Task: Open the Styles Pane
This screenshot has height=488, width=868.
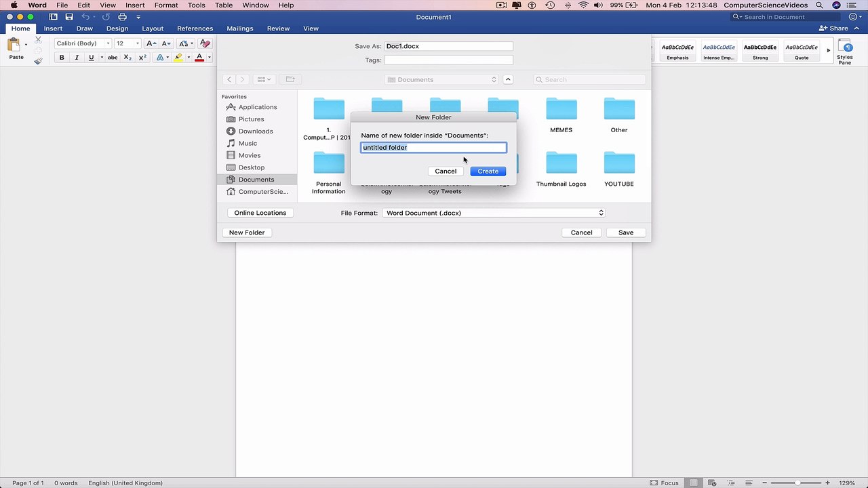Action: tap(845, 51)
